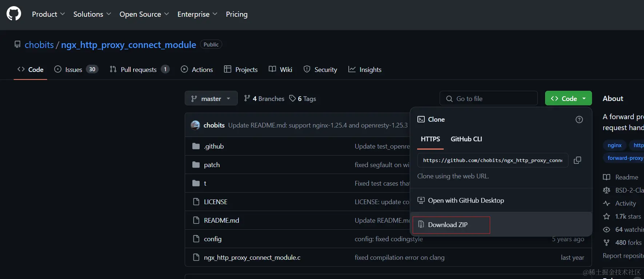The height and width of the screenshot is (279, 644).
Task: Open the Projects tab
Action: [241, 69]
